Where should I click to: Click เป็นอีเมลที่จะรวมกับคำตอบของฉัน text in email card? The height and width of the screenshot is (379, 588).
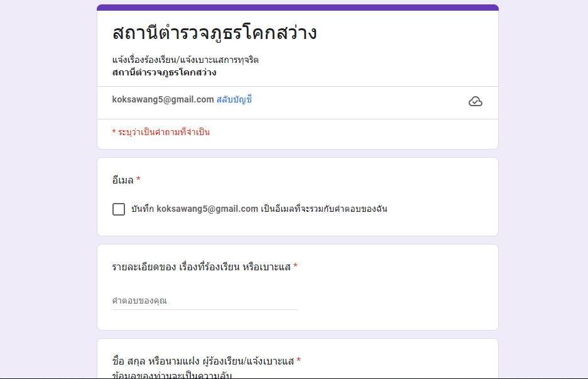pyautogui.click(x=324, y=209)
